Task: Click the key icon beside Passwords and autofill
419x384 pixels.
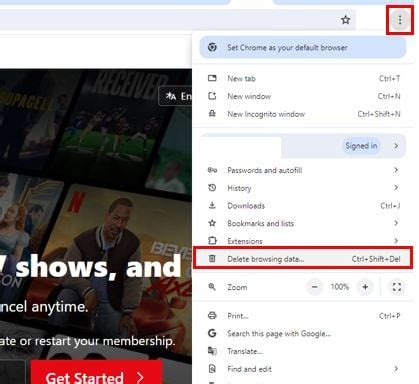Action: (212, 170)
